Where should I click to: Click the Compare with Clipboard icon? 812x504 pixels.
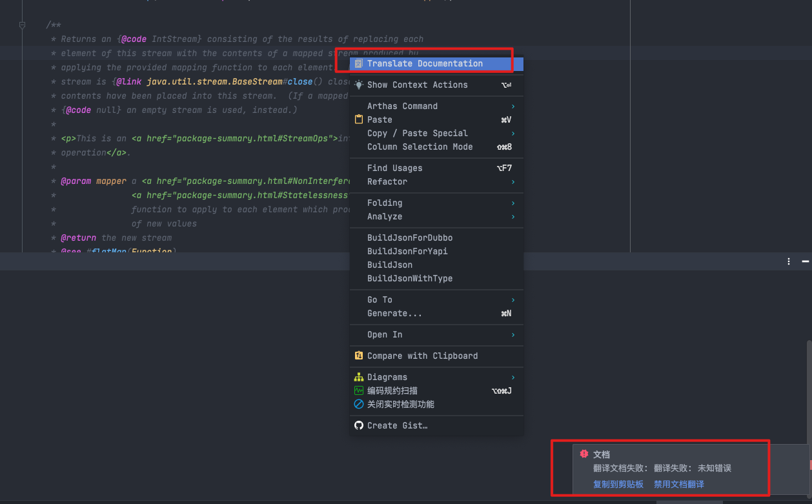tap(359, 356)
